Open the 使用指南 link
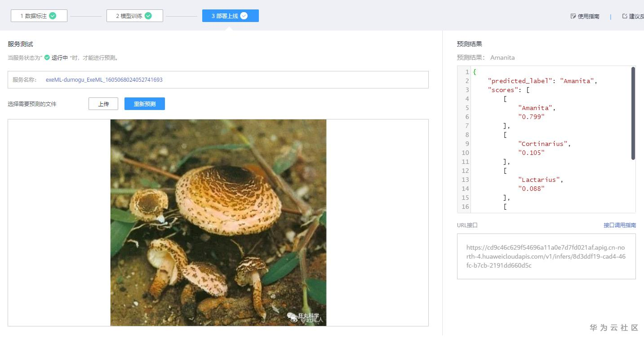 [588, 16]
